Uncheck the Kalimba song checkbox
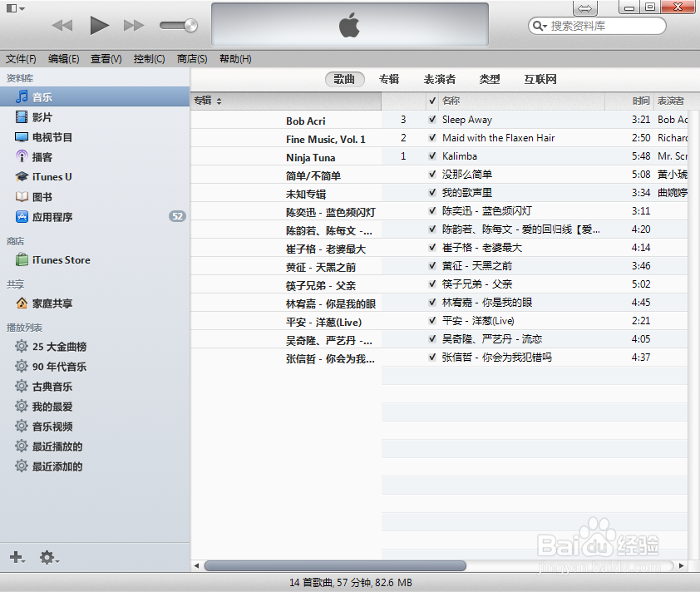 click(x=432, y=155)
